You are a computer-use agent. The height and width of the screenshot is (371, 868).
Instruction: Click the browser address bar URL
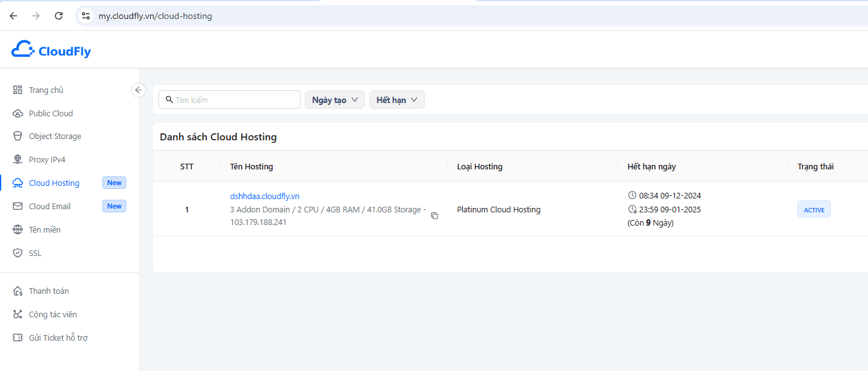pyautogui.click(x=155, y=16)
